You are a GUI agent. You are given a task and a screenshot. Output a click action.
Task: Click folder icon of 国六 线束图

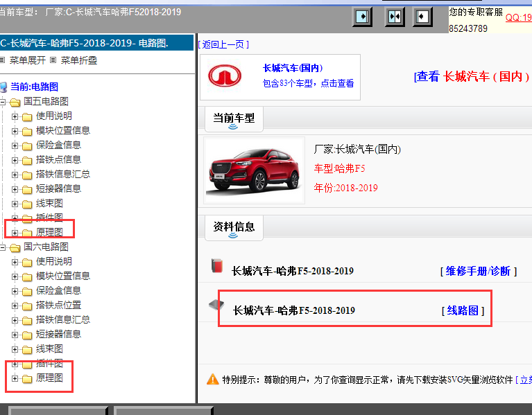click(27, 350)
